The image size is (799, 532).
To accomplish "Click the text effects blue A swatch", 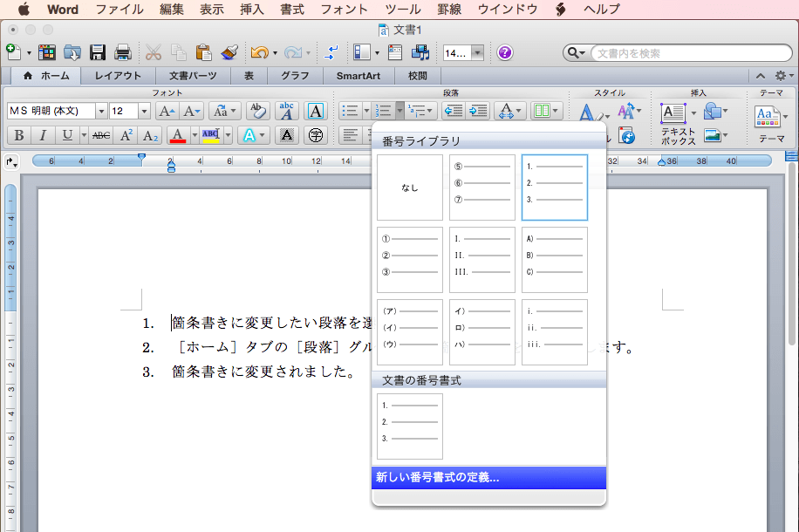I will pos(249,135).
